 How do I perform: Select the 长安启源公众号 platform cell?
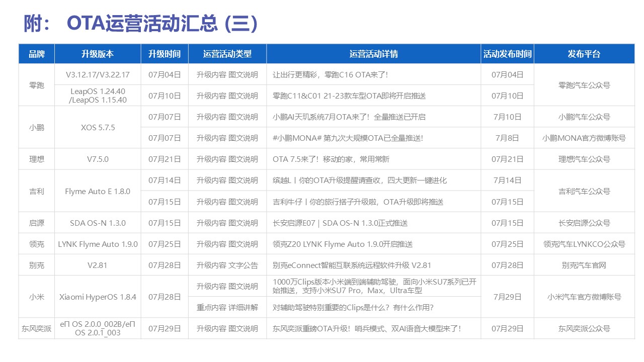584,223
